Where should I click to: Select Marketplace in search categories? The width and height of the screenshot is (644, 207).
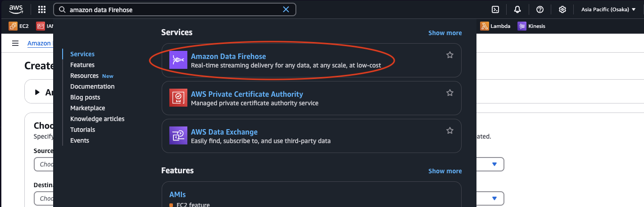point(88,108)
